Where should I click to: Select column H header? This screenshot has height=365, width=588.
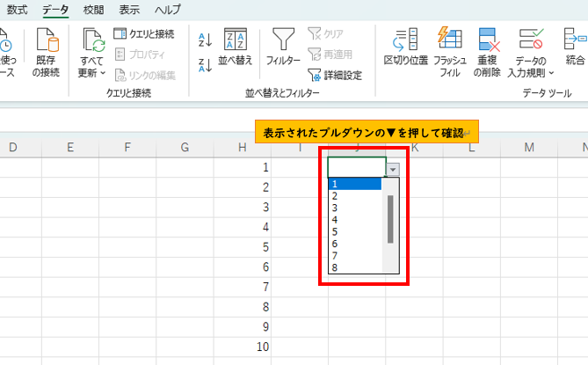click(243, 148)
